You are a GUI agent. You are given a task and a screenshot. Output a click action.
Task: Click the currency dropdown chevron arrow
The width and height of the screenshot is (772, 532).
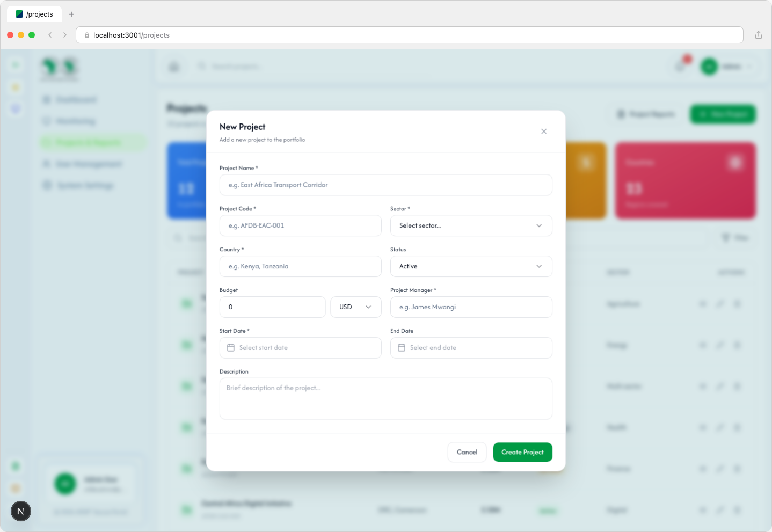(368, 307)
